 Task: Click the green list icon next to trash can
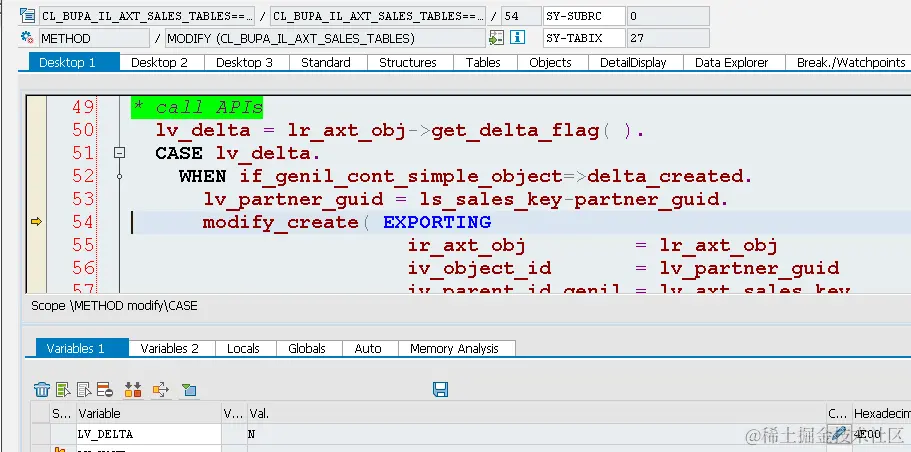click(x=63, y=390)
